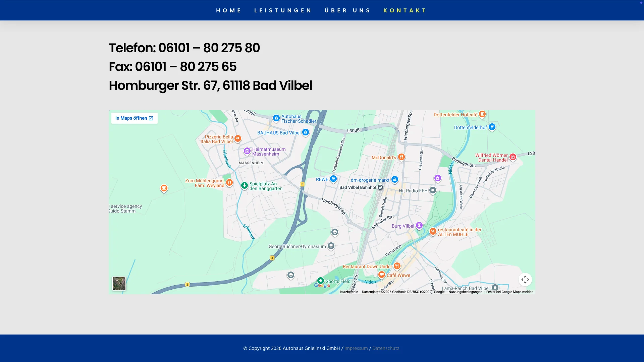This screenshot has height=362, width=644.
Task: Click the Burg Vilbel castle pin
Action: (419, 226)
